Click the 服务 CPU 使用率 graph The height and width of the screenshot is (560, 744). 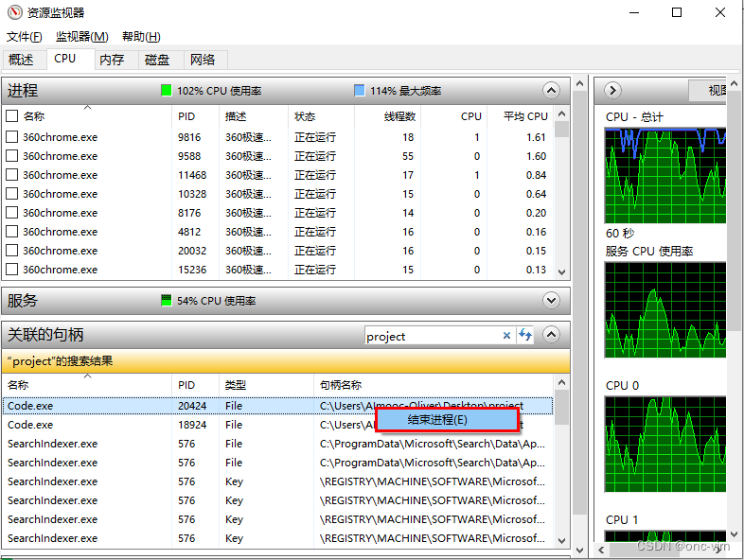point(665,309)
